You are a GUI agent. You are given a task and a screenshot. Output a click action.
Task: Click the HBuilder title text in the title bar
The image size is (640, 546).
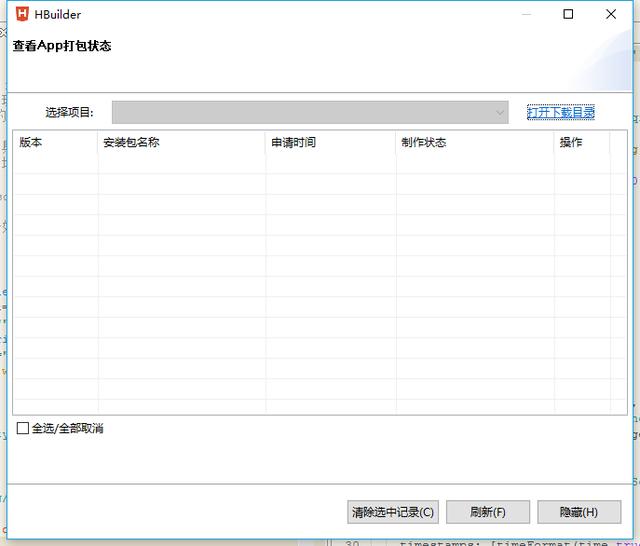(58, 14)
